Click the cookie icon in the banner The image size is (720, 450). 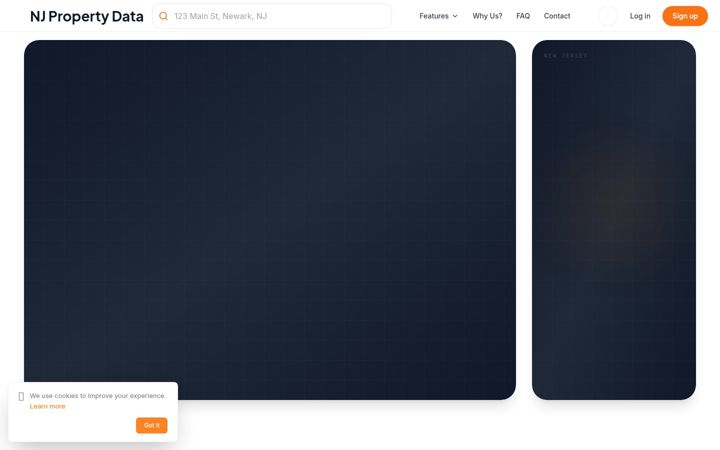click(x=21, y=396)
